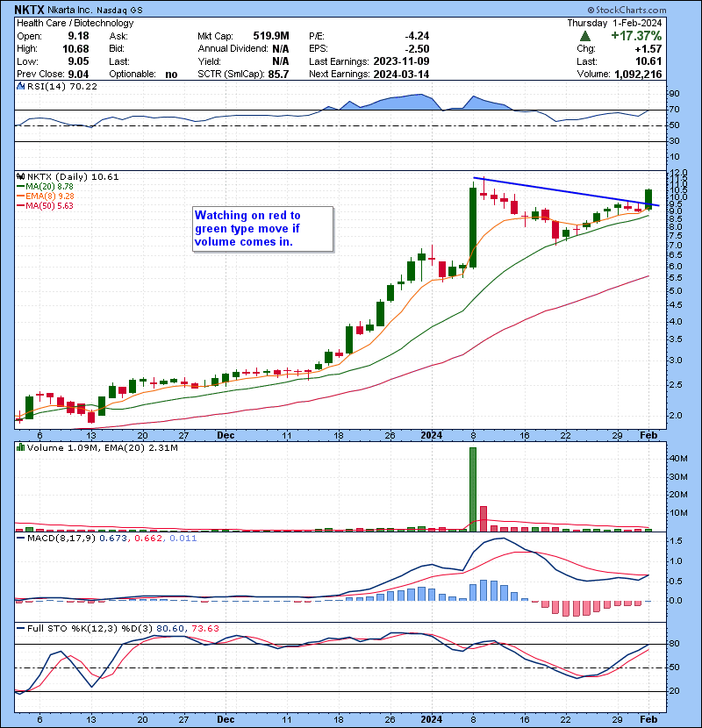The image size is (702, 728).
Task: Click the Annual Dividend N/A value
Action: click(x=280, y=48)
